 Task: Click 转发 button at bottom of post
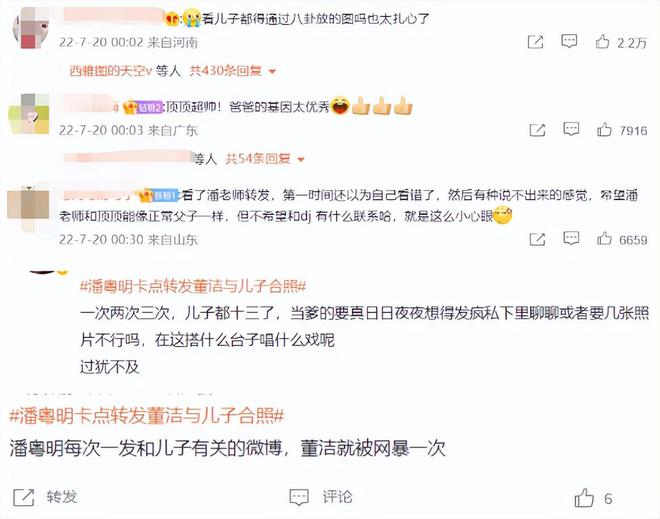tap(45, 497)
